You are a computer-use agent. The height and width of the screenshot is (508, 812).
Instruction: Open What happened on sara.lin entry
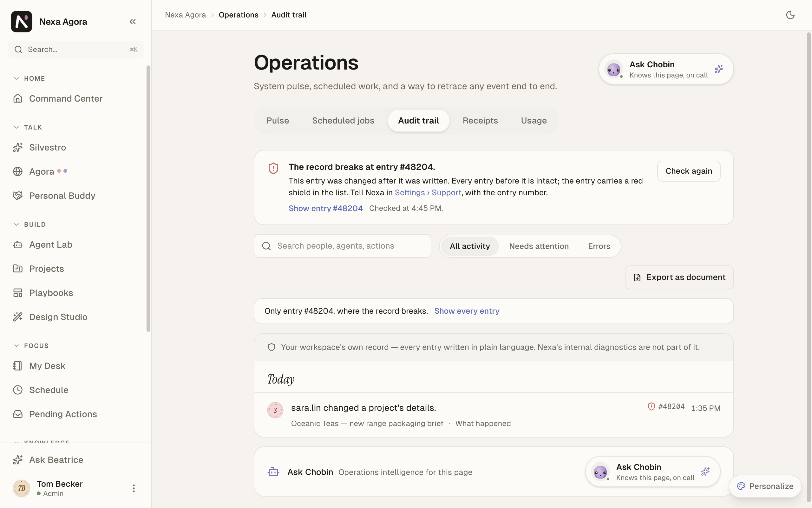(483, 424)
